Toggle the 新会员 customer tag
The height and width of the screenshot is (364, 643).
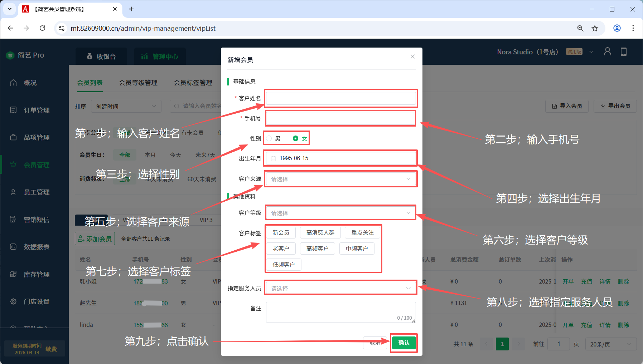[x=281, y=233]
